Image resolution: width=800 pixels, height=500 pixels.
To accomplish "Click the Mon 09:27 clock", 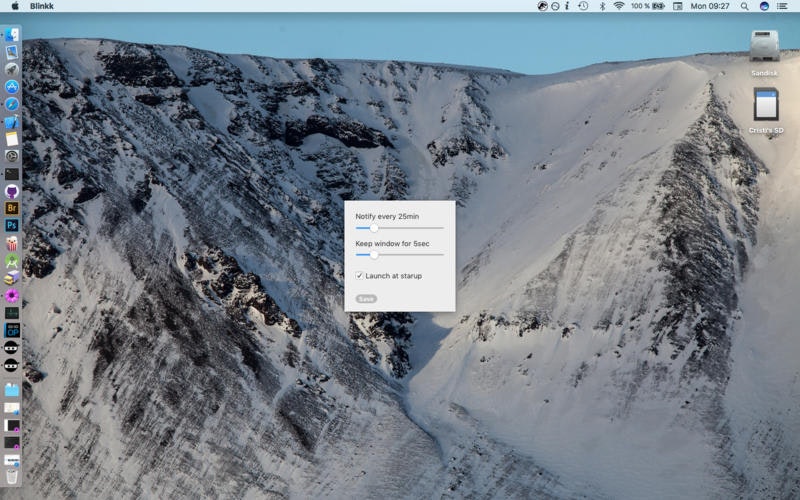I will pyautogui.click(x=710, y=6).
